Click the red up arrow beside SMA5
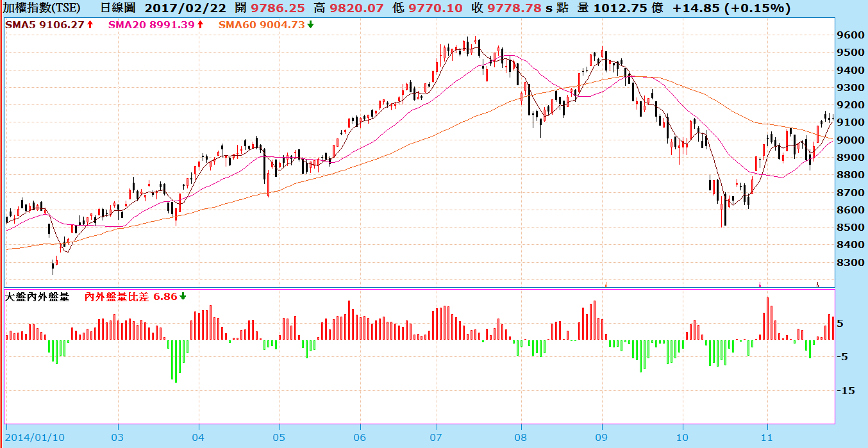Viewport: 868px width, 448px height. pos(90,24)
